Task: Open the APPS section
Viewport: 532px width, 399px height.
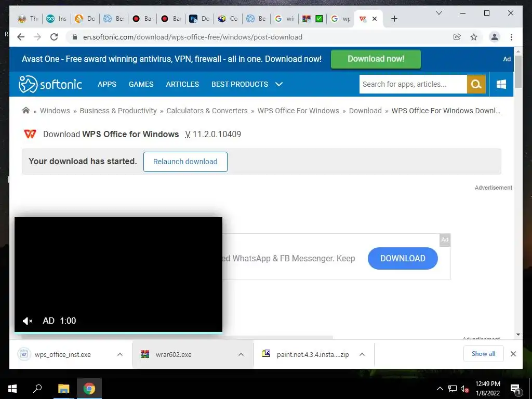Action: (107, 84)
